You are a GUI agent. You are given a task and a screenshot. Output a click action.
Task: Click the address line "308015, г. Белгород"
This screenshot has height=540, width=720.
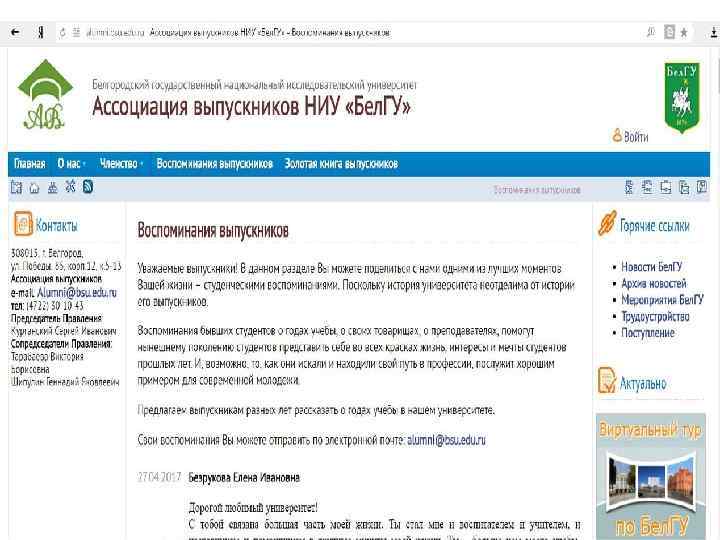(47, 253)
